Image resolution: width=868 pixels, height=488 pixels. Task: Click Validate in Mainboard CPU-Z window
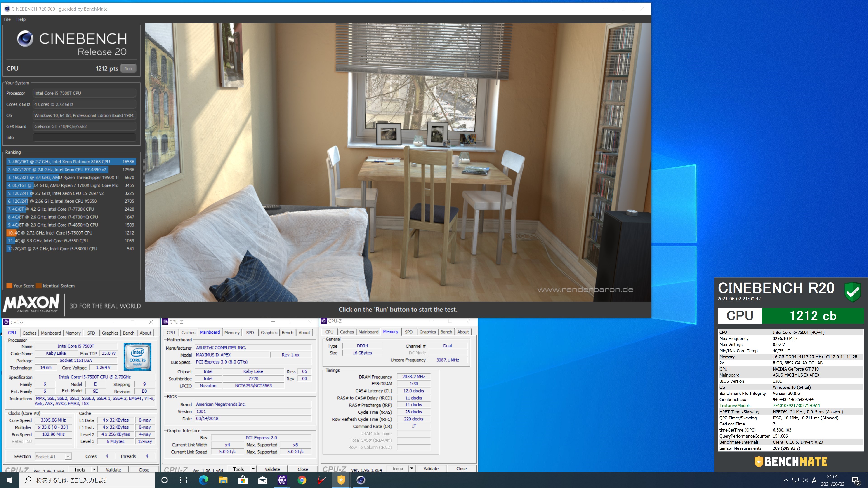tap(272, 469)
